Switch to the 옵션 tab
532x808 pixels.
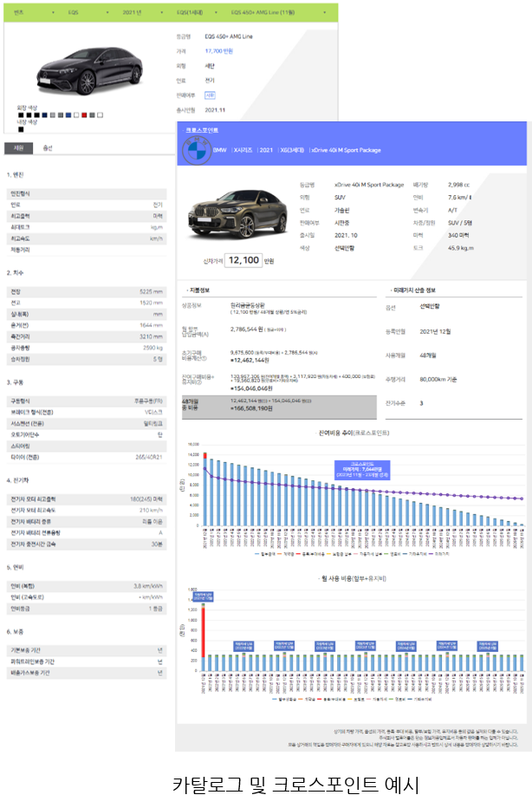(48, 148)
